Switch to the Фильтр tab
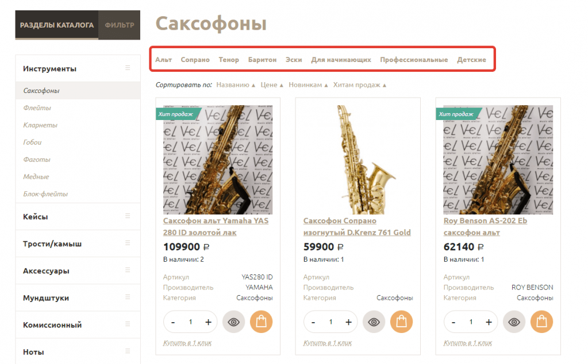Screen dimensions: 588x364 [120, 25]
